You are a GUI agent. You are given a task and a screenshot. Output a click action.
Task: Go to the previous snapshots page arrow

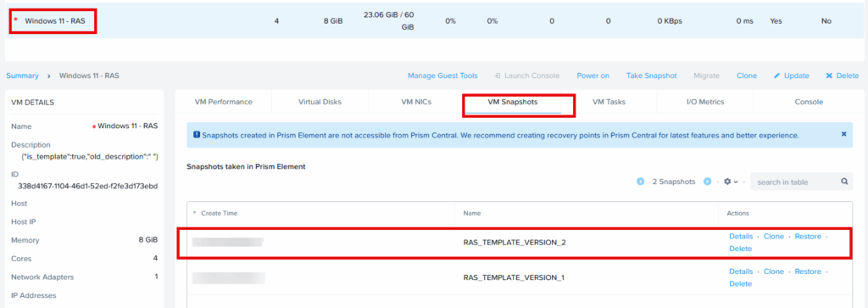[x=641, y=181]
